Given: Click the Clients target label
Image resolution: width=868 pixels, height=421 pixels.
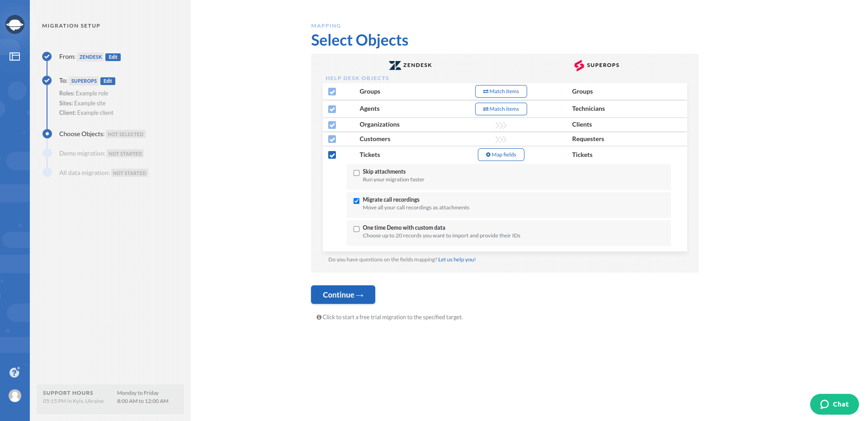Looking at the screenshot, I should (582, 124).
